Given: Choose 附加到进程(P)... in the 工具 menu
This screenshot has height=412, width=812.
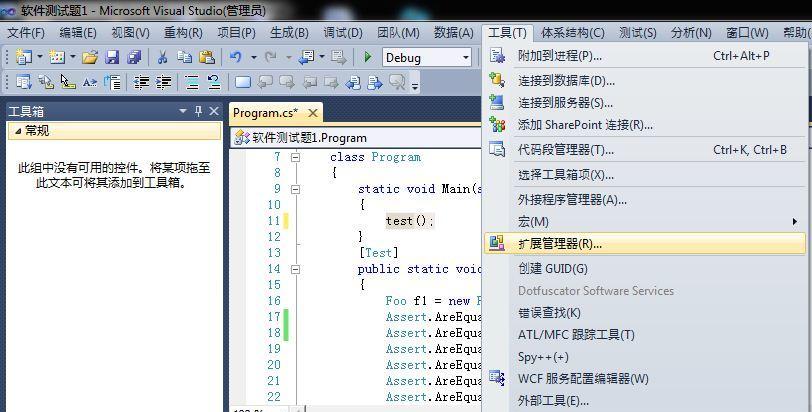Looking at the screenshot, I should pos(644,55).
